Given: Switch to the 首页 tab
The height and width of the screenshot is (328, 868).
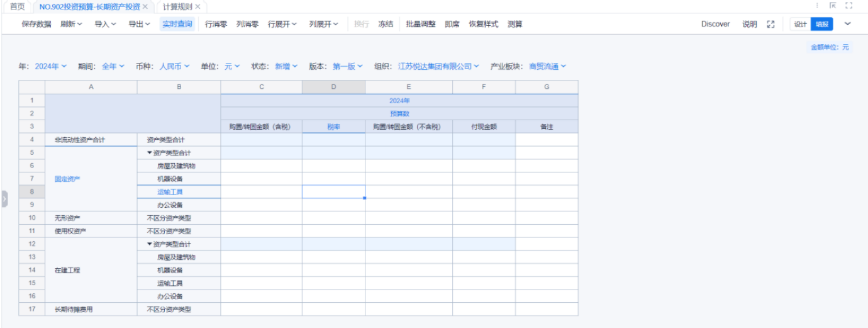Looking at the screenshot, I should point(17,6).
